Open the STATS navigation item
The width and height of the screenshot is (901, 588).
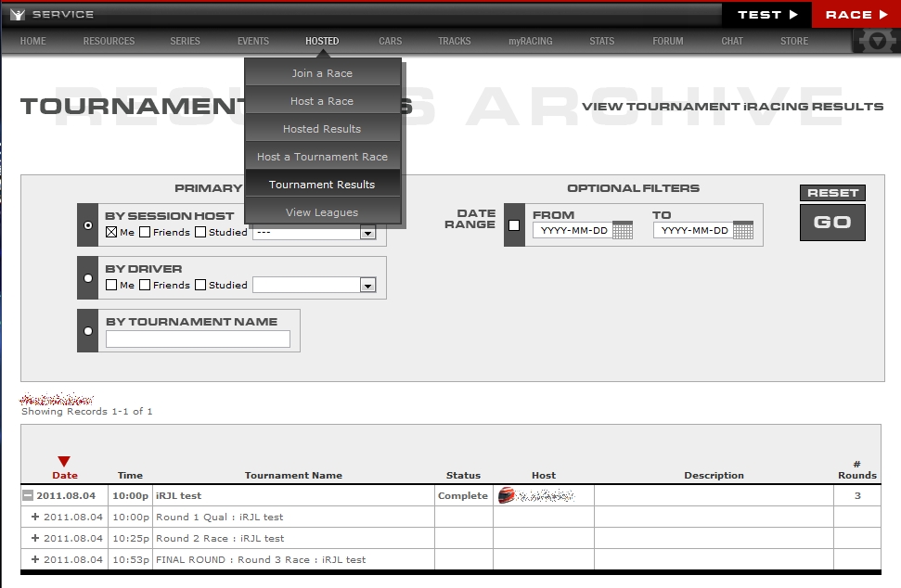(601, 41)
